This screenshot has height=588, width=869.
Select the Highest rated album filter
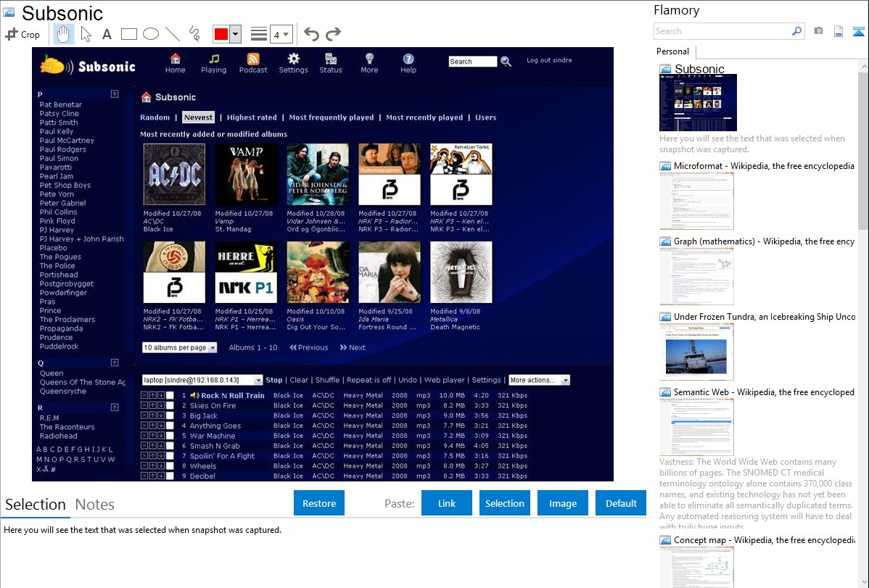252,117
